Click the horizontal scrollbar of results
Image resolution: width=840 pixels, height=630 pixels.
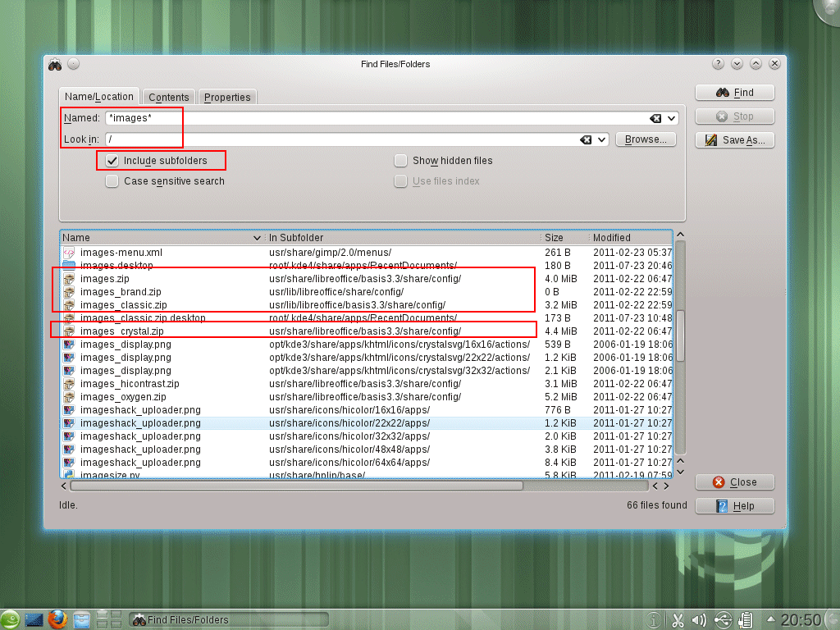pos(297,486)
